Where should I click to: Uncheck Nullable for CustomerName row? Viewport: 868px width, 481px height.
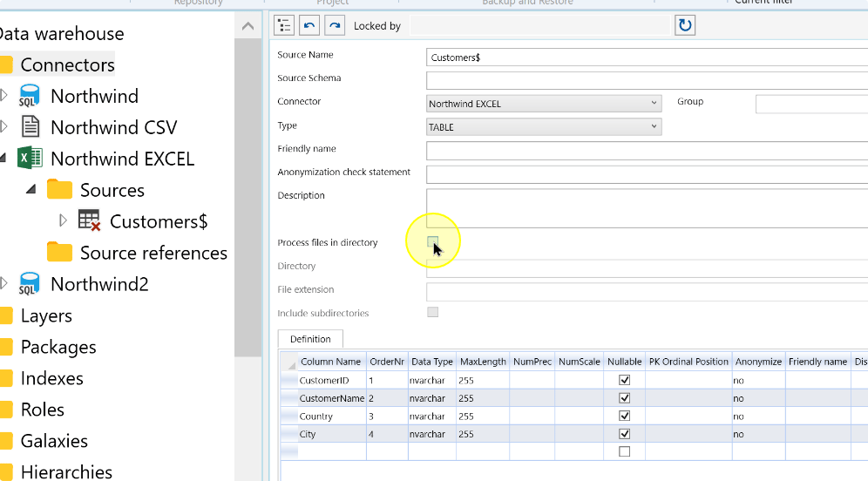625,398
